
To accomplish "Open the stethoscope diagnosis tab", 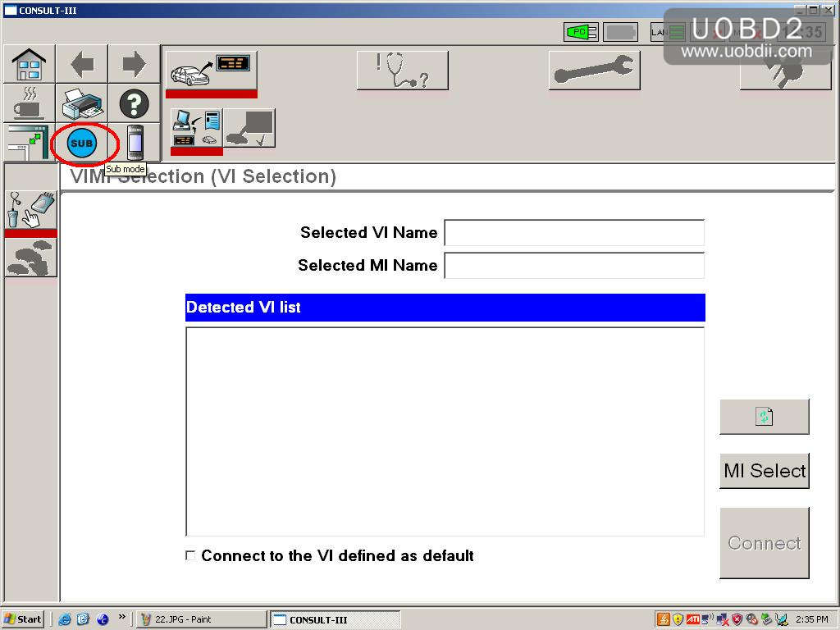I will point(402,71).
